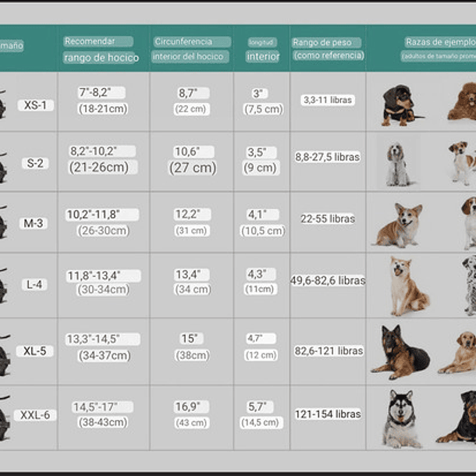Viewport: 476px width, 476px height.
Task: Click the '(34-37cm)' snout range value
Action: pyautogui.click(x=105, y=355)
